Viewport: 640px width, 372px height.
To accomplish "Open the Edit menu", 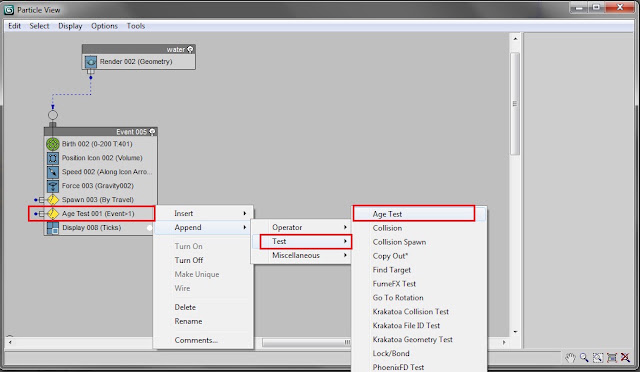I will (x=14, y=26).
